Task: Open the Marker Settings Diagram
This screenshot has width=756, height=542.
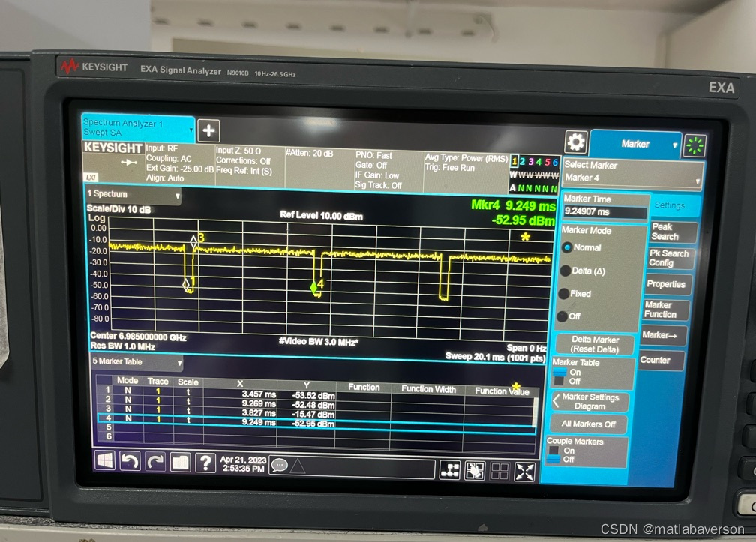Action: [589, 401]
